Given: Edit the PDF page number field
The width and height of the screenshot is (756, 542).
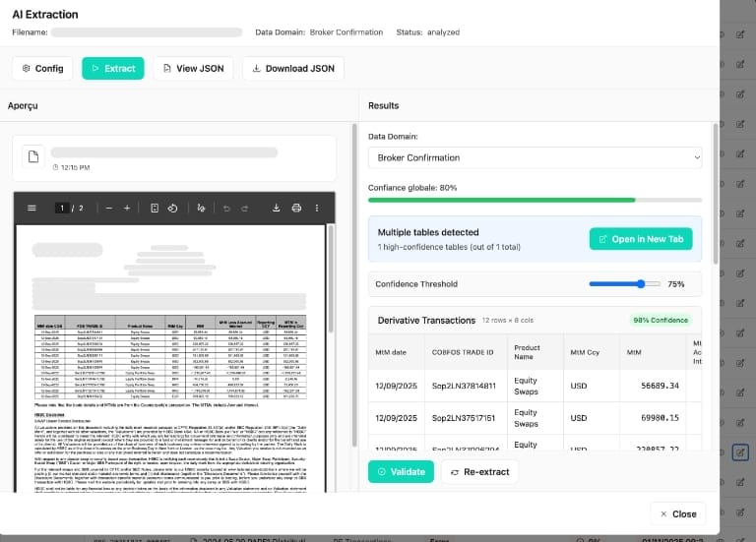Looking at the screenshot, I should pyautogui.click(x=62, y=209).
